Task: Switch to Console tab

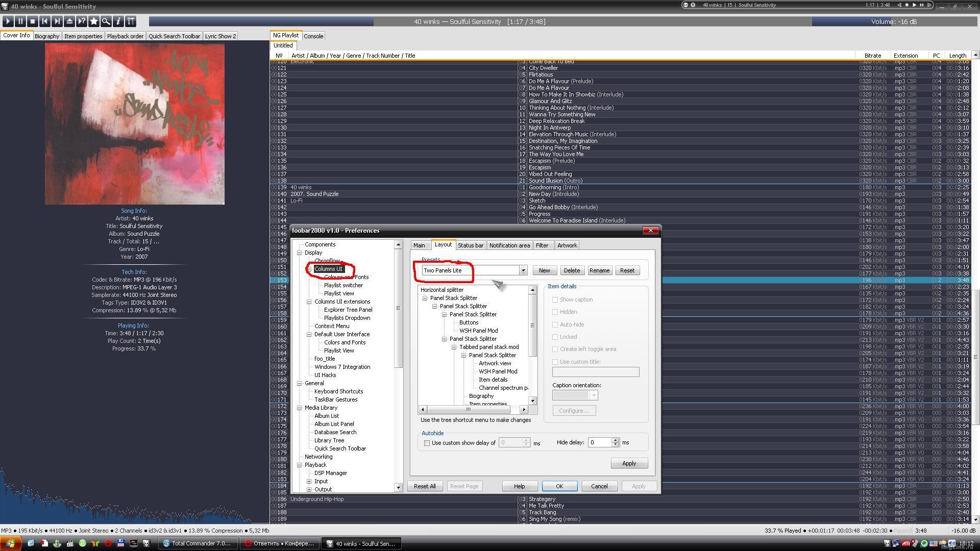Action: click(x=313, y=36)
